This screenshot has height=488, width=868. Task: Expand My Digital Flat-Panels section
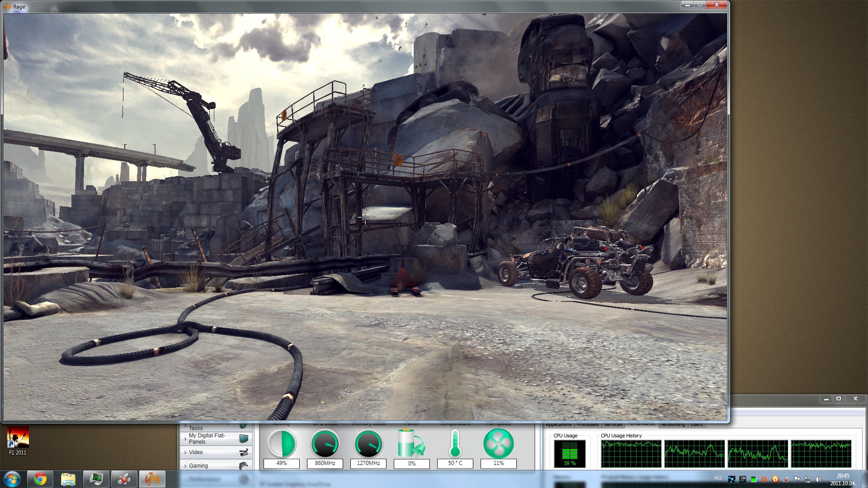click(x=207, y=438)
